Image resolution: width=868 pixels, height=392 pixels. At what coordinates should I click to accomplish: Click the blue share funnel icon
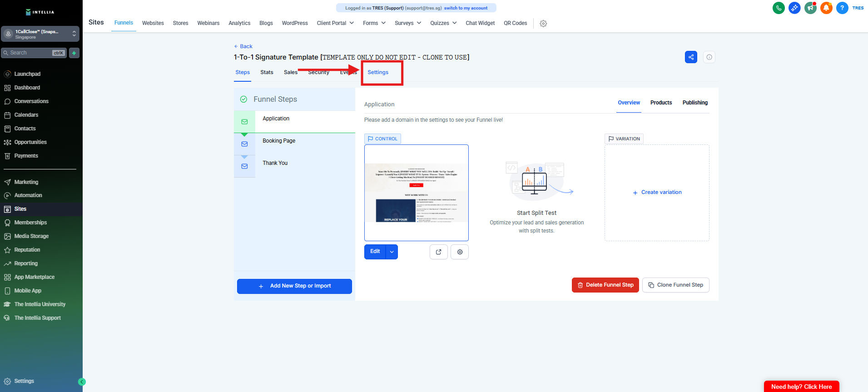[x=691, y=57]
